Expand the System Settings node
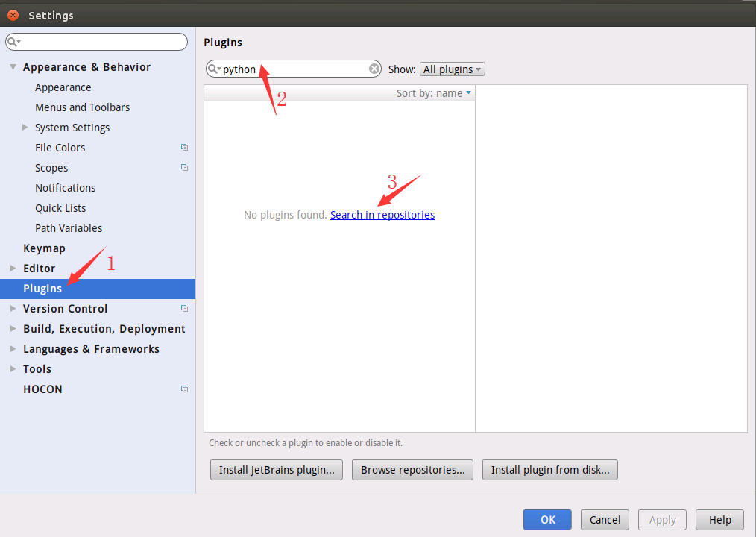Screen dimensions: 756x537 pyautogui.click(x=25, y=128)
